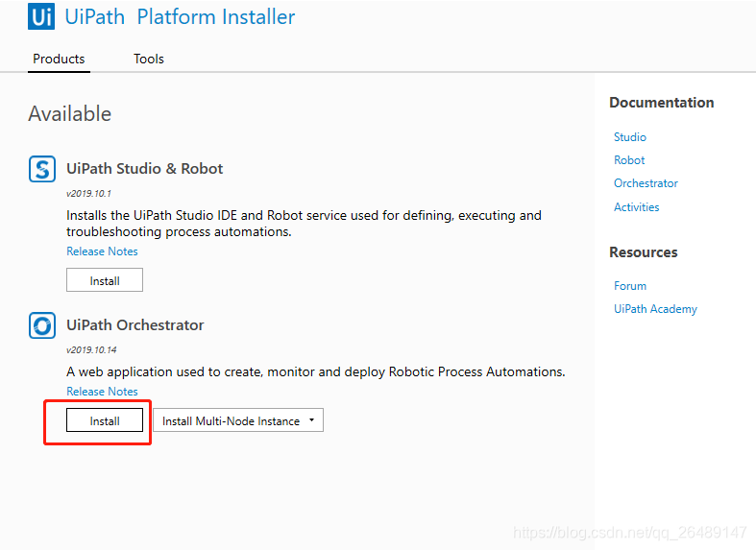
Task: Install UiPath Orchestrator
Action: (105, 420)
